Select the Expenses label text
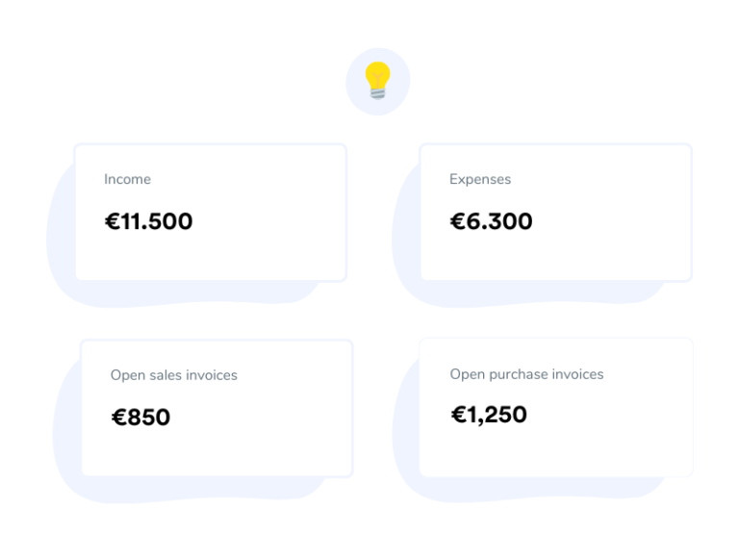 coord(480,179)
